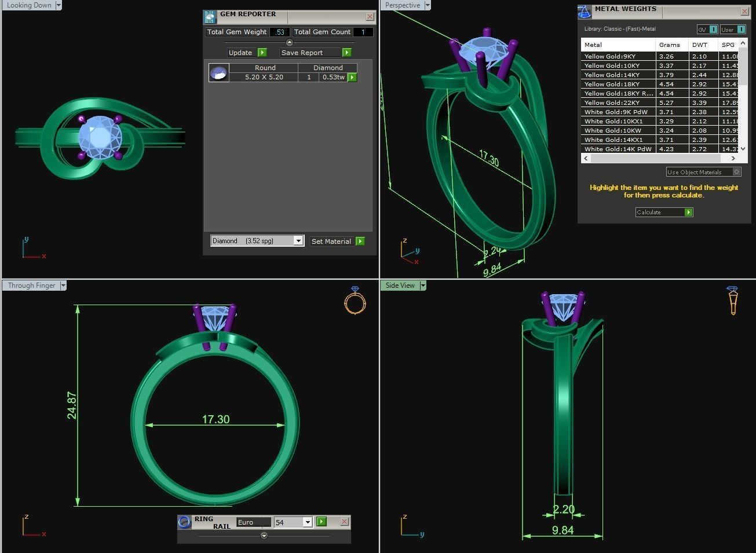The height and width of the screenshot is (553, 756).
Task: Select the round diamond gem thumbnail
Action: point(219,73)
